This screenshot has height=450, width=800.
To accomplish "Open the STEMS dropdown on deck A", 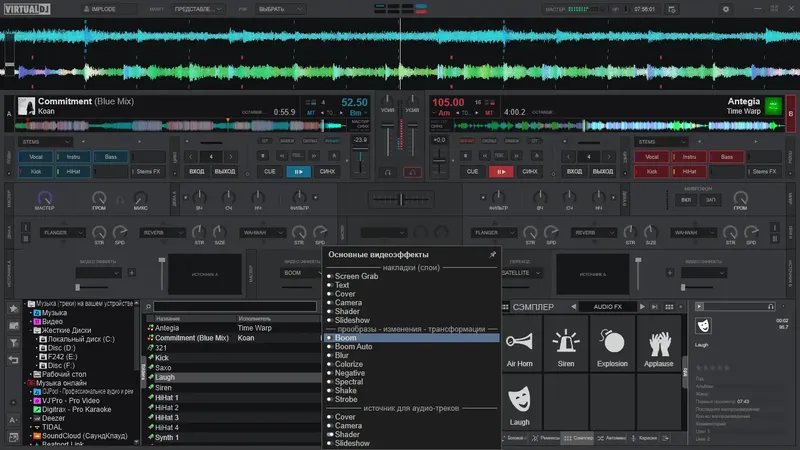I will (x=45, y=142).
